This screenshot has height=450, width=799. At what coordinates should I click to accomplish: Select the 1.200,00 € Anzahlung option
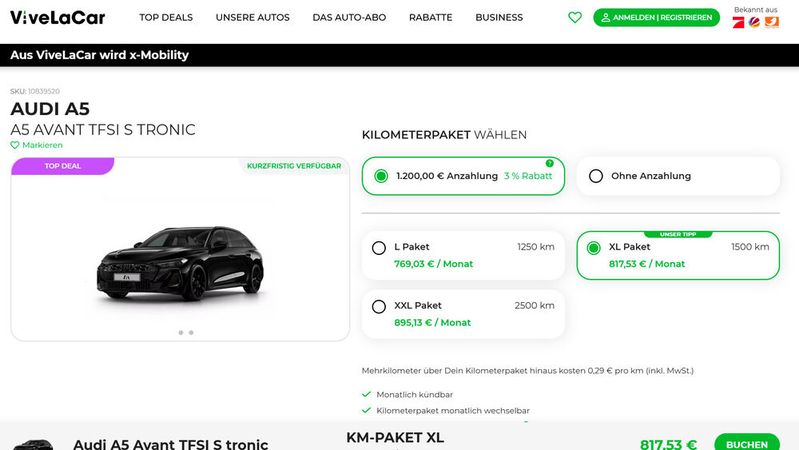463,176
